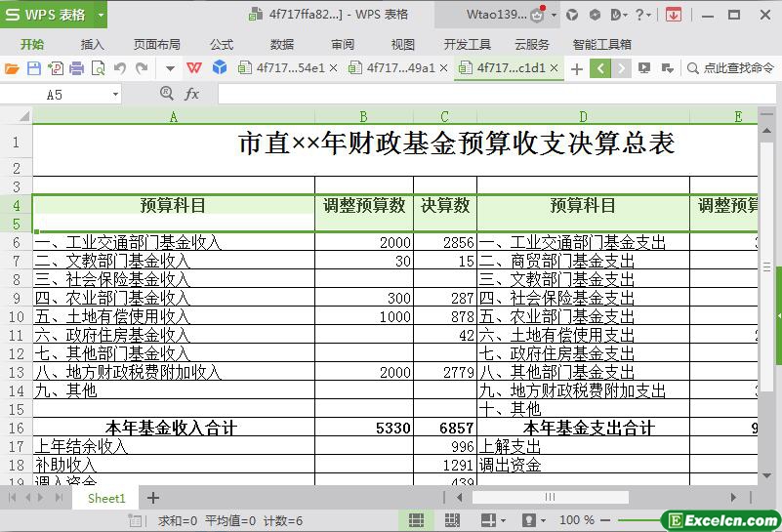Open print preview icon

click(x=99, y=67)
